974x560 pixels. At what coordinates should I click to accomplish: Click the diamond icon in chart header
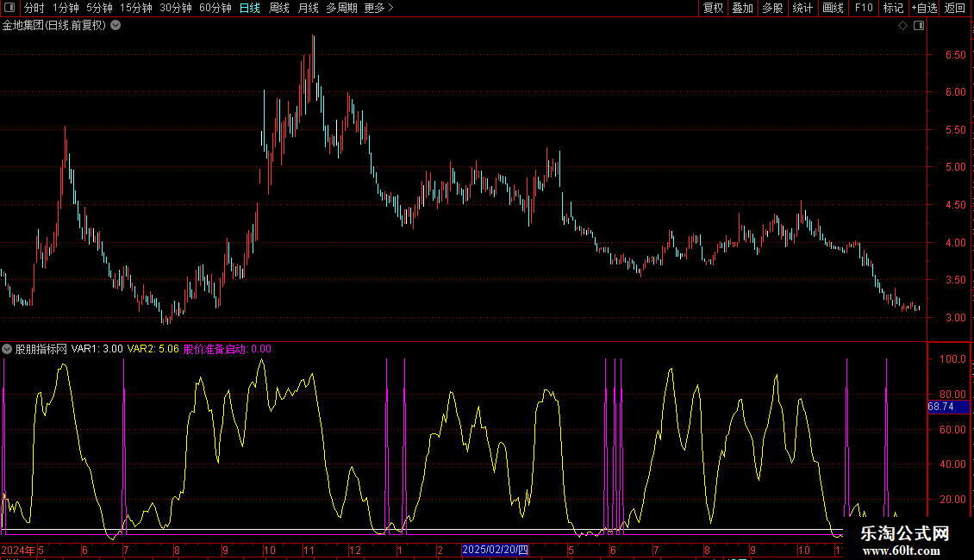[903, 25]
